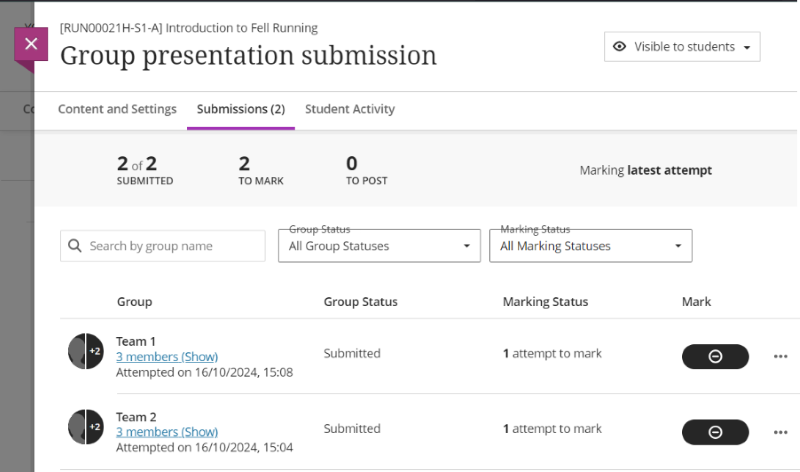Screen dimensions: 800x472
Task: Open Team 2 submission by its name
Action: tap(136, 417)
